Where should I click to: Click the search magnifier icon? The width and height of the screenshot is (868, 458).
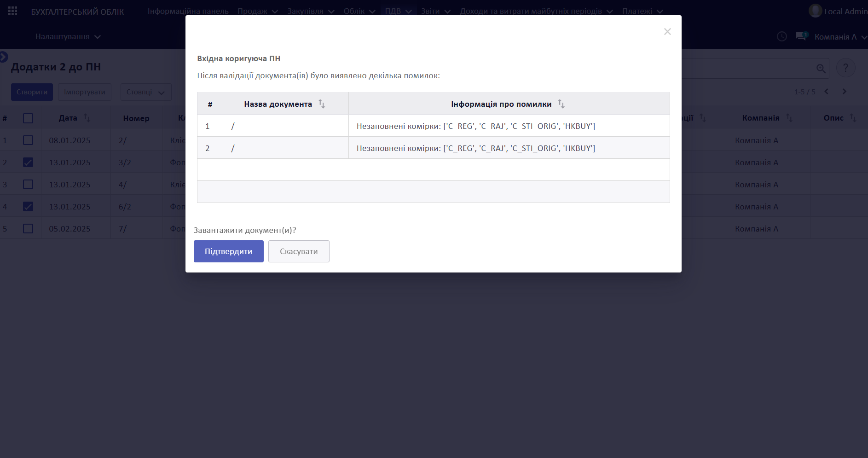[x=821, y=69]
